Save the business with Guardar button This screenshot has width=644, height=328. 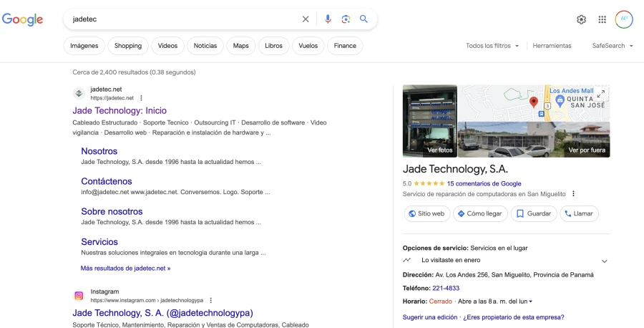[534, 213]
